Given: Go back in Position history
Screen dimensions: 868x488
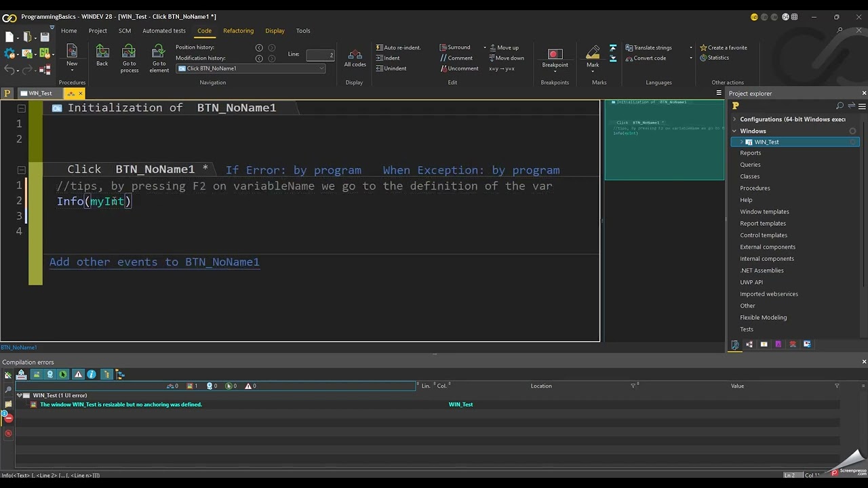Looking at the screenshot, I should point(259,47).
